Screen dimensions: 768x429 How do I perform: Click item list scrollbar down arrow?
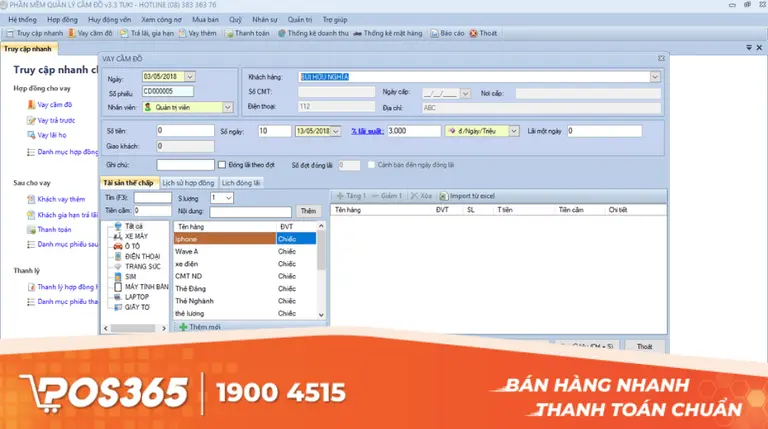click(321, 315)
